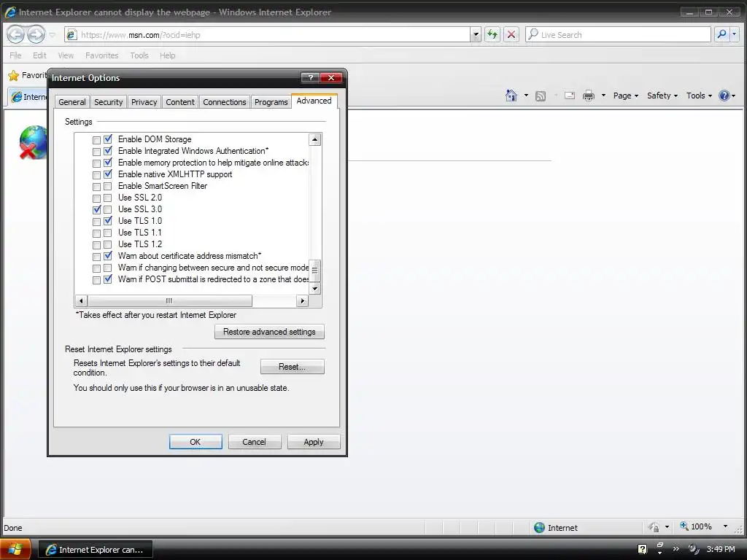Click the settings list scroll down arrow
747x560 pixels.
(x=314, y=289)
